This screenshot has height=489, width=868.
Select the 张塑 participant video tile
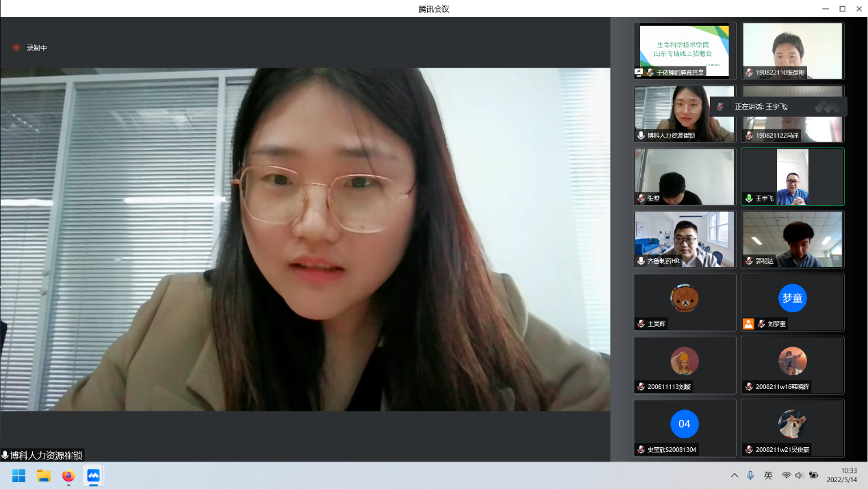tap(685, 177)
